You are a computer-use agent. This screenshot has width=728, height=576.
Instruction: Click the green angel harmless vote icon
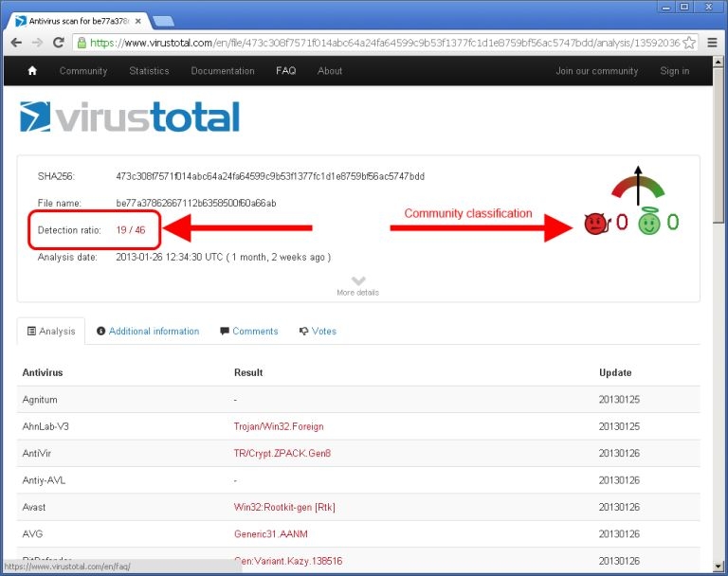coord(649,221)
